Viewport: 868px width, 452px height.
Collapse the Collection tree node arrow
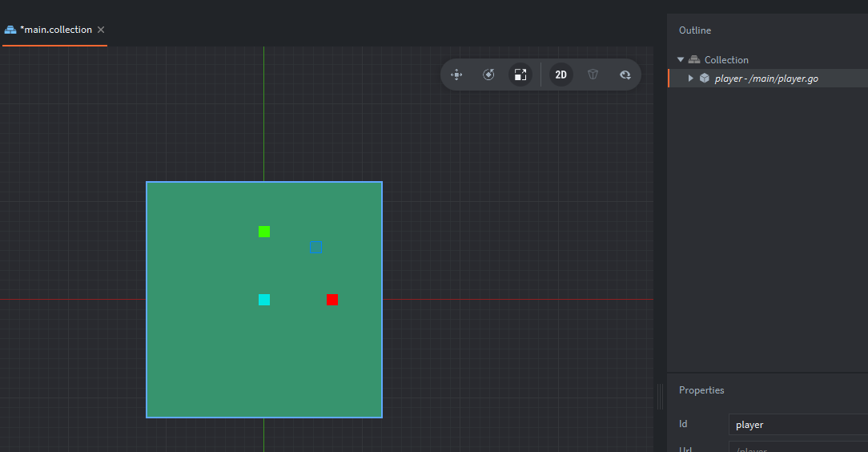click(x=681, y=60)
